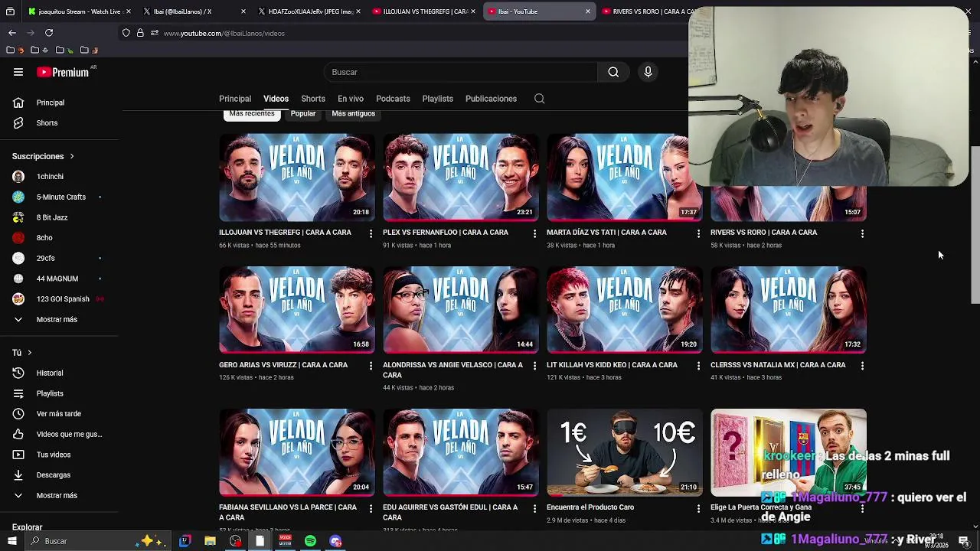The width and height of the screenshot is (980, 551).
Task: Select the Popular filter chip
Action: pyautogui.click(x=303, y=114)
